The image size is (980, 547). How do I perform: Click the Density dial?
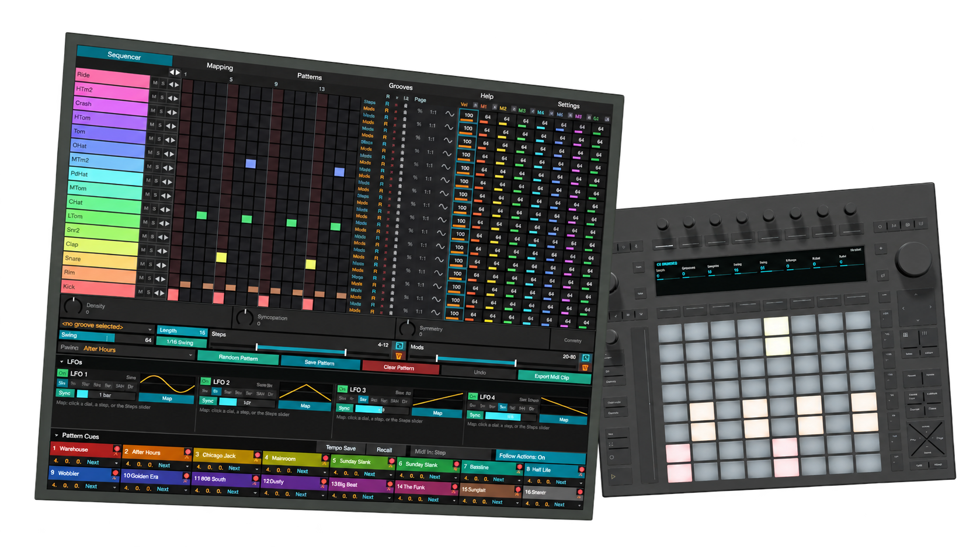pos(73,305)
